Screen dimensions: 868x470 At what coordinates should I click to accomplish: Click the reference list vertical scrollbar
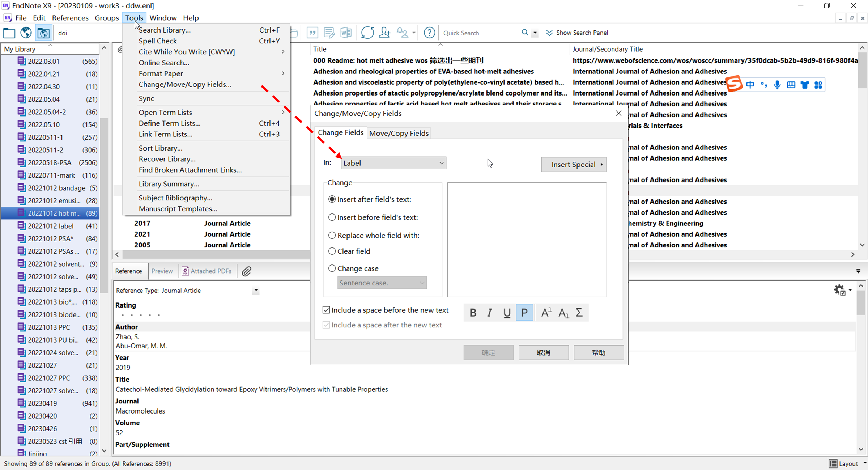pos(862,70)
